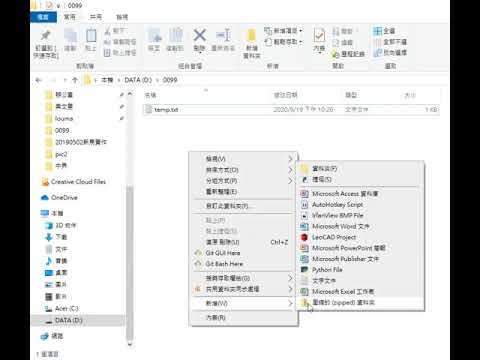Click the Properties checkmark icon
Image resolution: width=480 pixels, height=360 pixels.
point(319,35)
